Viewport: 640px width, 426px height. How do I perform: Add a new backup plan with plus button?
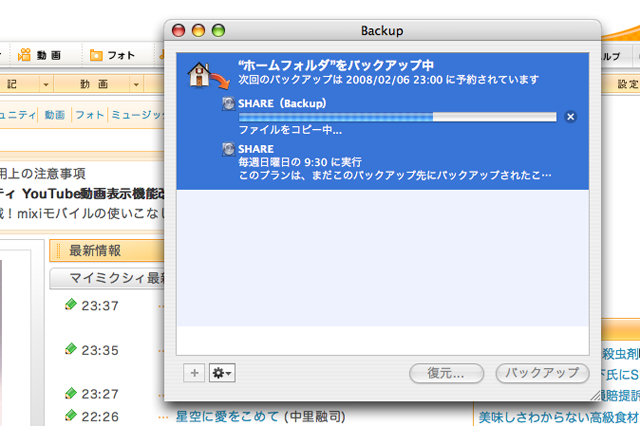[x=194, y=373]
